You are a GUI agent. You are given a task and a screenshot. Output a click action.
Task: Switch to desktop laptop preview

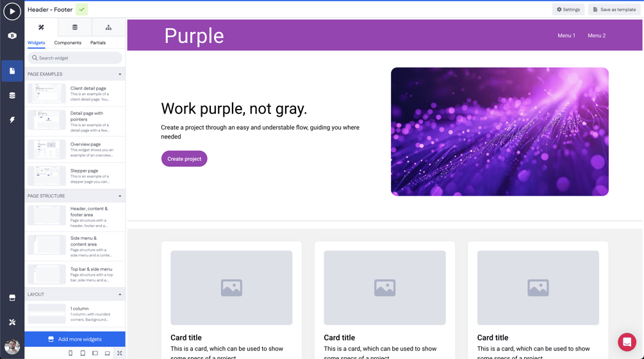pos(107,353)
